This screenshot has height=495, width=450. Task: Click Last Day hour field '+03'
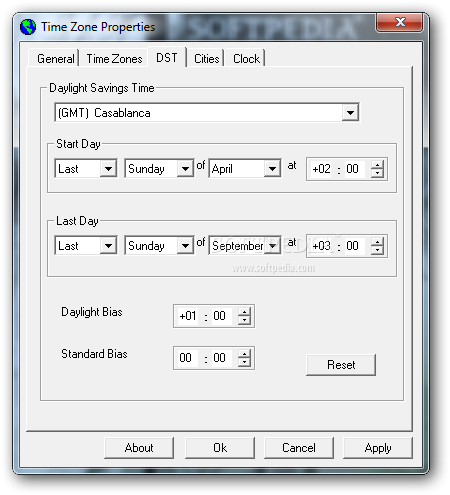321,246
